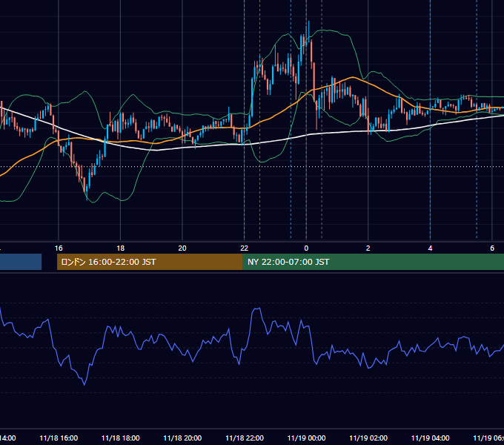Click the 0 hour label on price chart axis

click(306, 248)
